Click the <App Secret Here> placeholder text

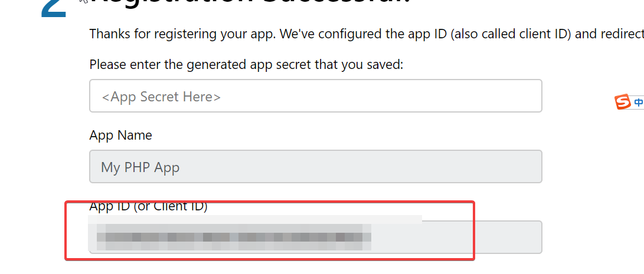pyautogui.click(x=161, y=97)
